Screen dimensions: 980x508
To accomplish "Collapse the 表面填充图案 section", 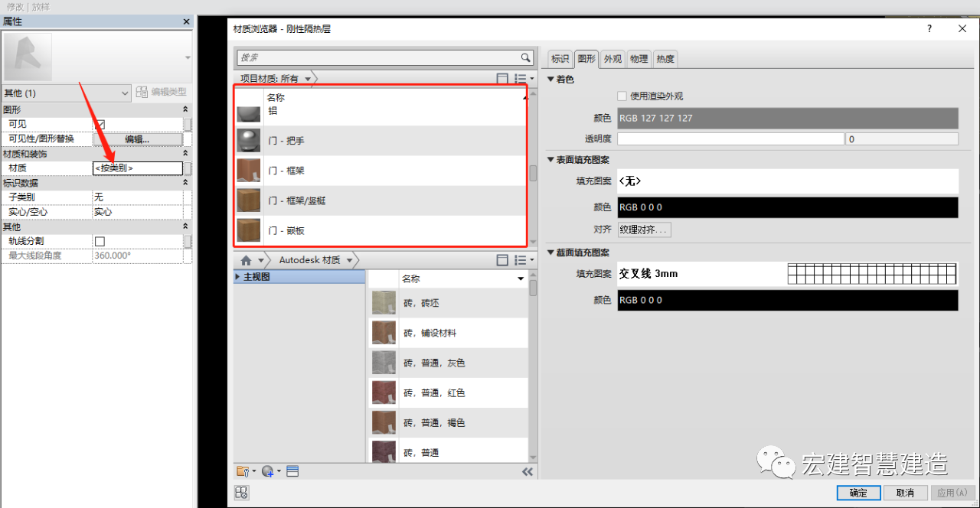I will (x=550, y=159).
